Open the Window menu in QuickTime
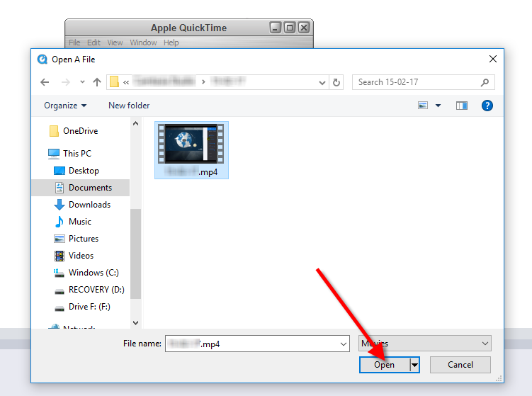This screenshot has height=396, width=532. [143, 43]
